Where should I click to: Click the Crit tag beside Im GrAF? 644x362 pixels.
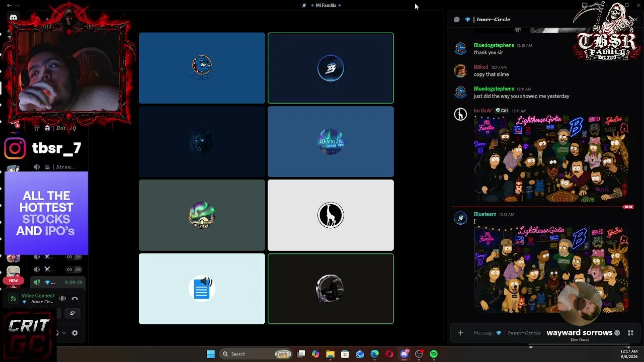(502, 111)
